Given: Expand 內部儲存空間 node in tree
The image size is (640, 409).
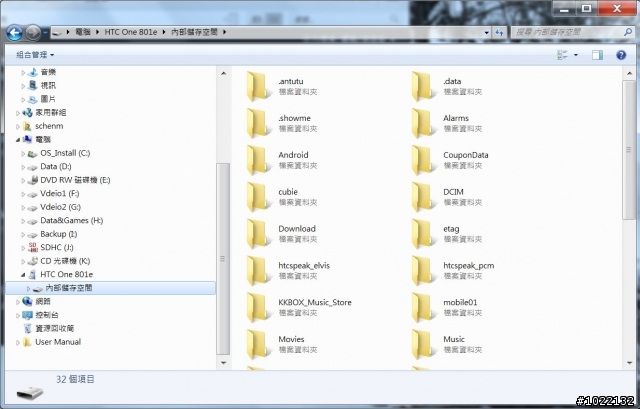Looking at the screenshot, I should pyautogui.click(x=28, y=289).
